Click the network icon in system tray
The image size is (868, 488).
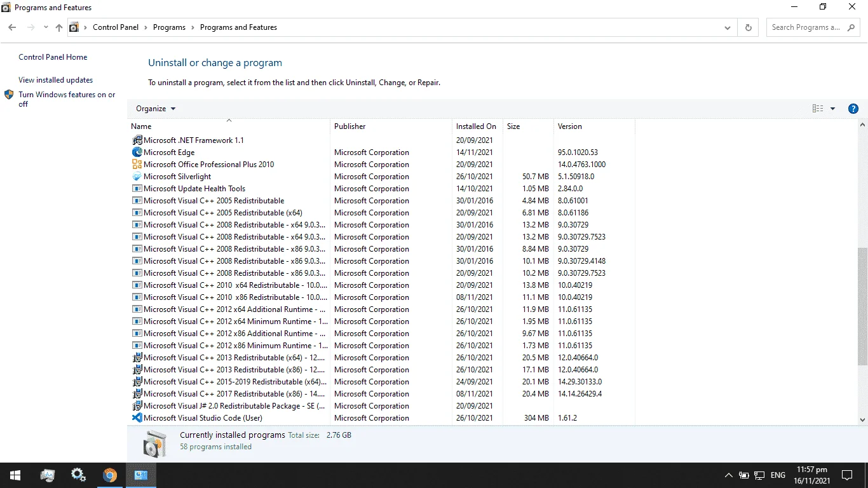tap(760, 475)
